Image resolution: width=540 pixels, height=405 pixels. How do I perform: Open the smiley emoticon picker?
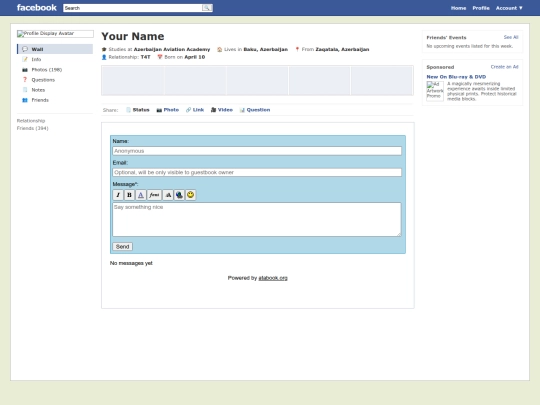190,195
